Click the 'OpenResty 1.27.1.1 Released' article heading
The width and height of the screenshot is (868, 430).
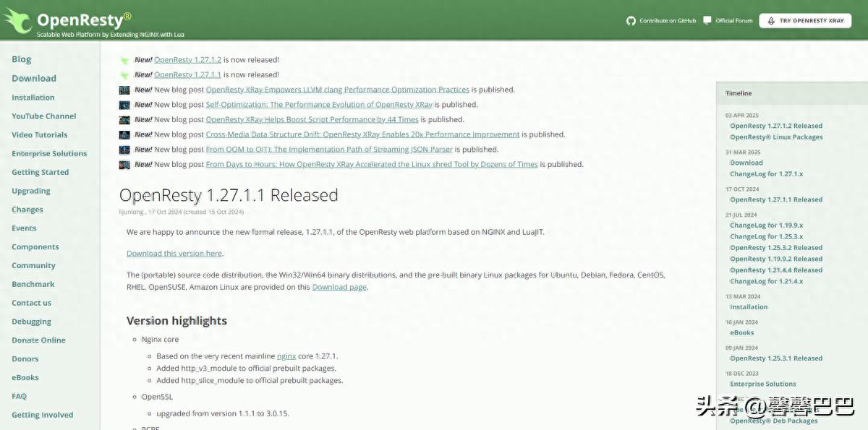229,195
